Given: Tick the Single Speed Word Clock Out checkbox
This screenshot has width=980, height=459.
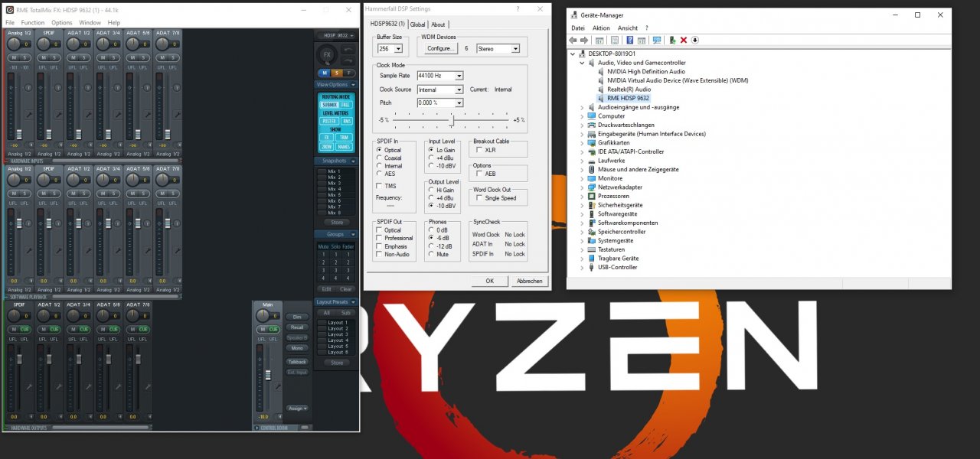Looking at the screenshot, I should click(479, 198).
